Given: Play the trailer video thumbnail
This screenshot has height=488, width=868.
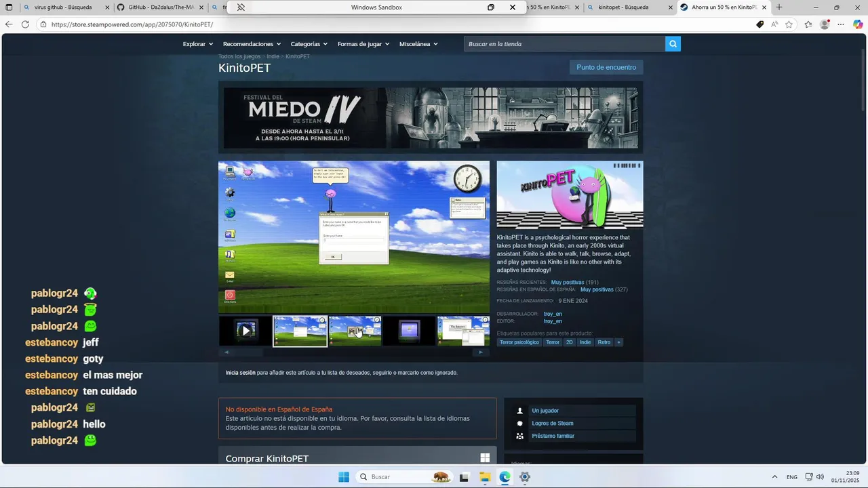Looking at the screenshot, I should click(x=245, y=331).
